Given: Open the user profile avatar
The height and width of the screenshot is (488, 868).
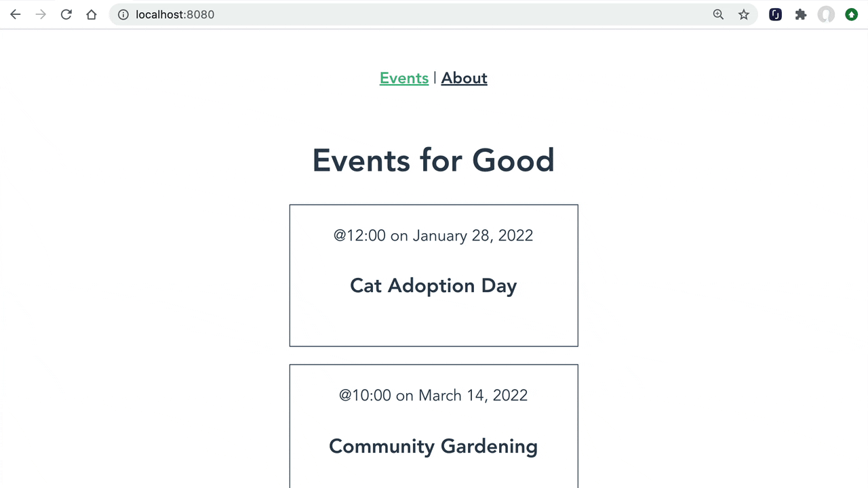Looking at the screenshot, I should click(x=826, y=14).
